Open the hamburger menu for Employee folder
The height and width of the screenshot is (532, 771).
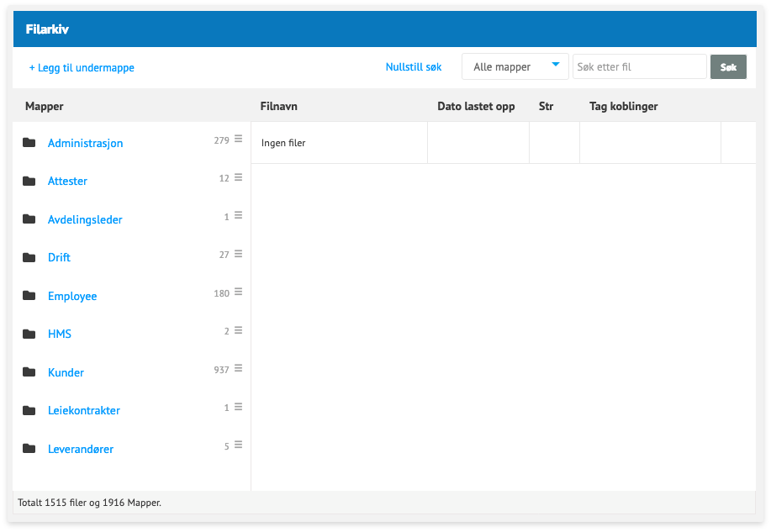coord(238,292)
